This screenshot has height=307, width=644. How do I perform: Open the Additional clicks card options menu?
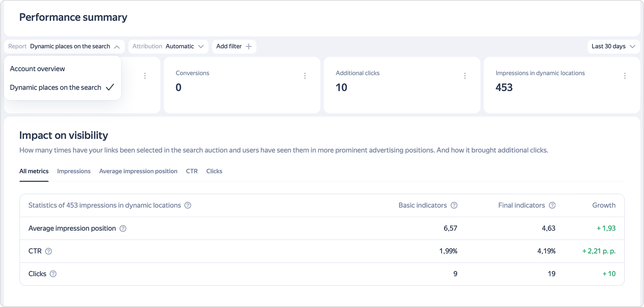(x=465, y=76)
